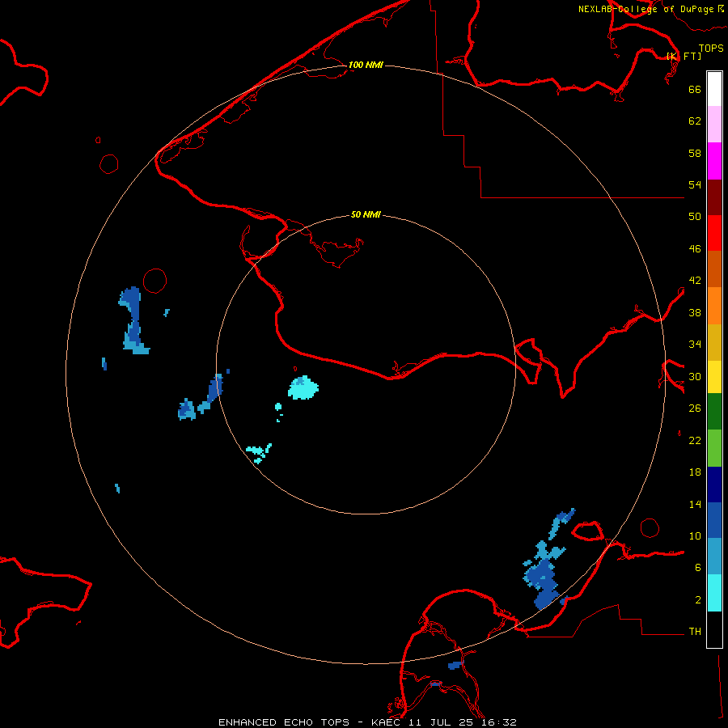
Task: Pick the medium blue legend swatch
Action: [x=714, y=520]
